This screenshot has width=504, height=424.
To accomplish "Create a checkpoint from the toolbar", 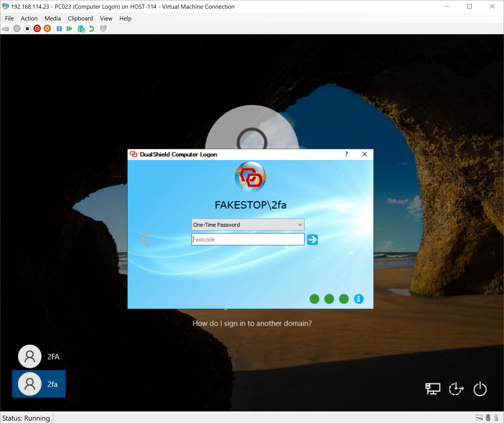I will (81, 29).
